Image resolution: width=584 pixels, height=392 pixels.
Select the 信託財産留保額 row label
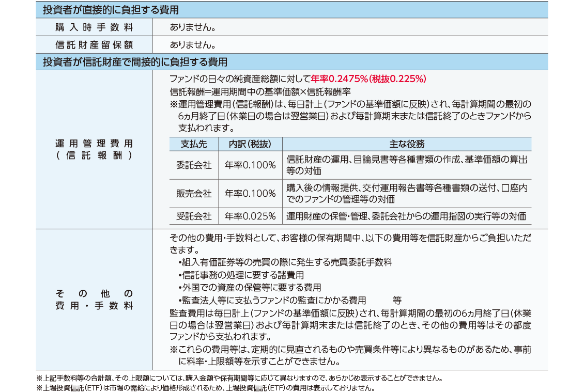94,44
